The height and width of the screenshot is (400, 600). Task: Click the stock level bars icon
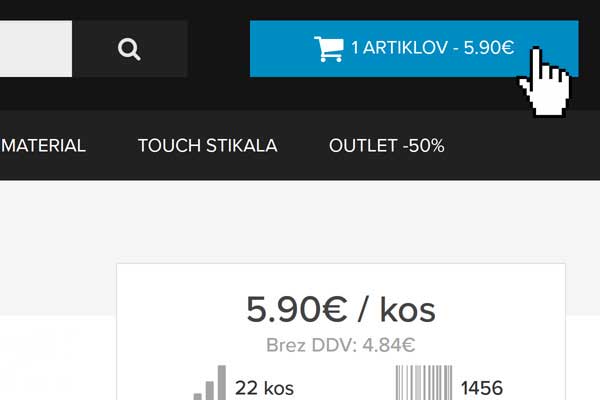[x=209, y=383]
